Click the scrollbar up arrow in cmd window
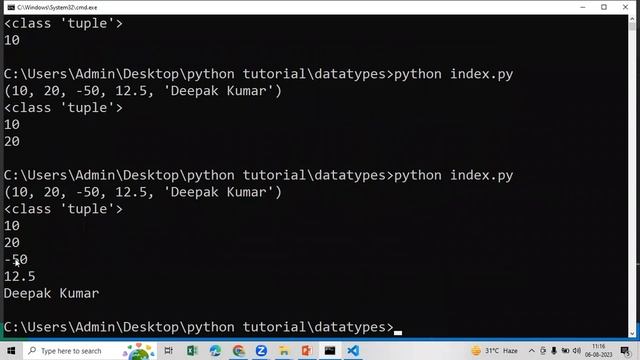The width and height of the screenshot is (640, 360). tap(632, 19)
